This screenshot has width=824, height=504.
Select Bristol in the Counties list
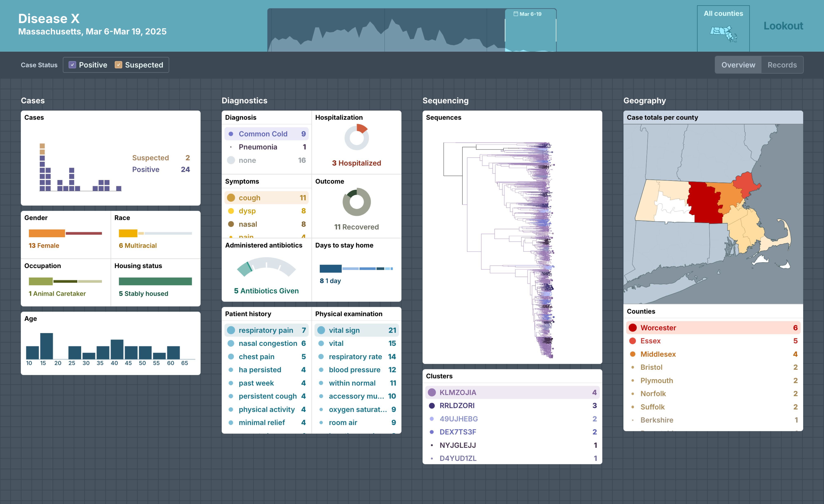(x=713, y=367)
